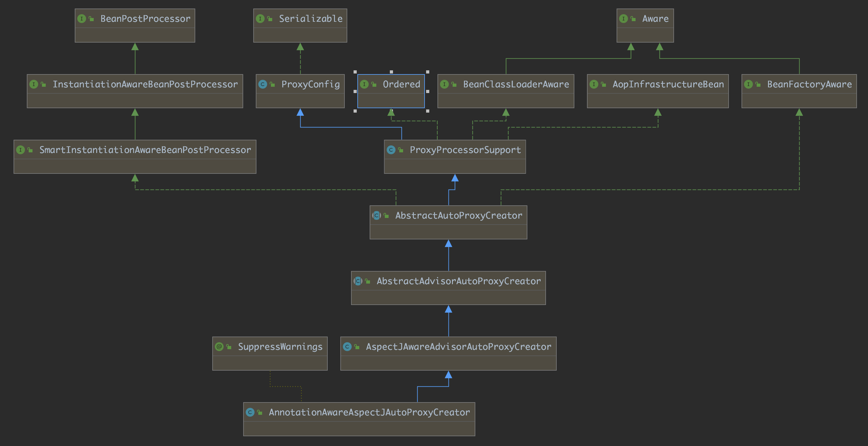Screen dimensions: 868x446
Task: Click the public lock icon on BeanPostProcessor
Action: [x=91, y=19]
